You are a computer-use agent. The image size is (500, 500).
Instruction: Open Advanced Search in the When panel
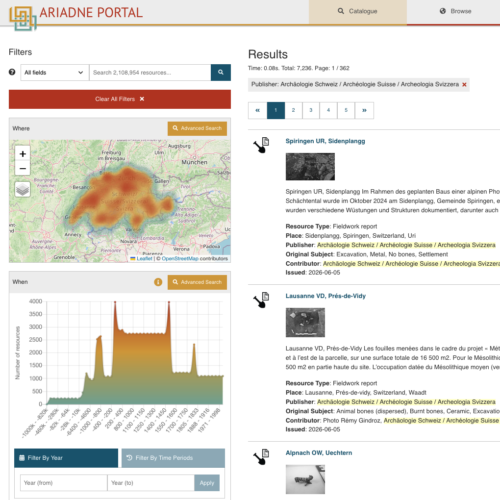(x=197, y=282)
